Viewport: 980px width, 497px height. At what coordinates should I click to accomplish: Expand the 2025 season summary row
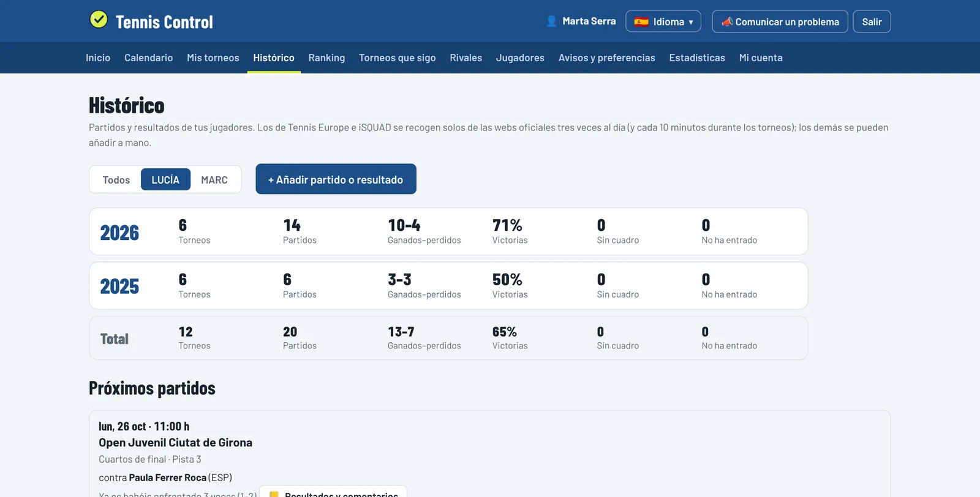coord(448,286)
